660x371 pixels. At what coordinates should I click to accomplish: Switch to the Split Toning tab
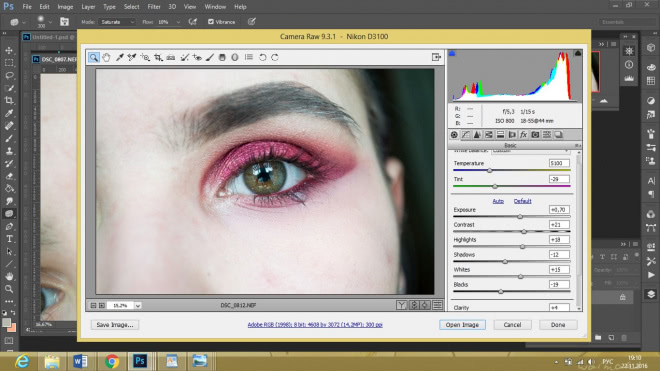coord(500,135)
